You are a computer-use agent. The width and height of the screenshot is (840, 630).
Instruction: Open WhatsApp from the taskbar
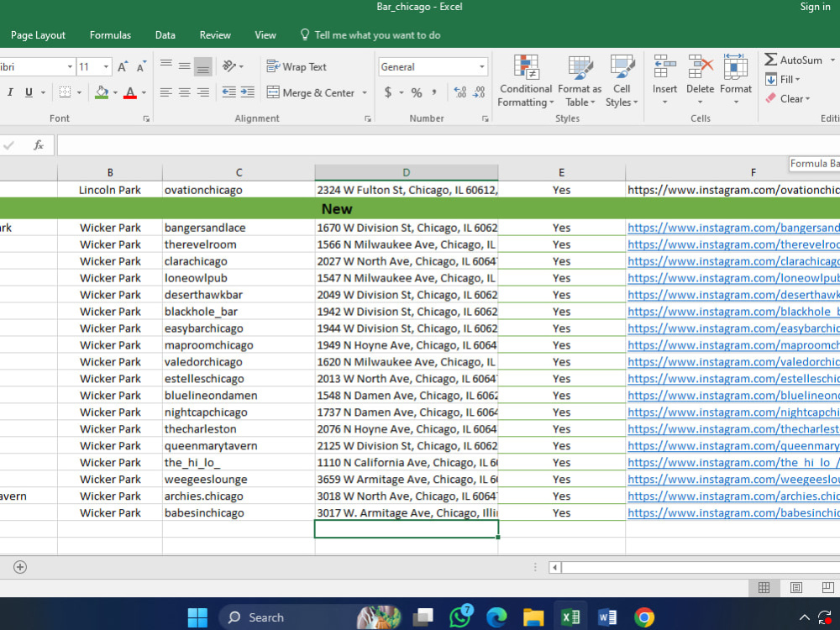(x=460, y=617)
